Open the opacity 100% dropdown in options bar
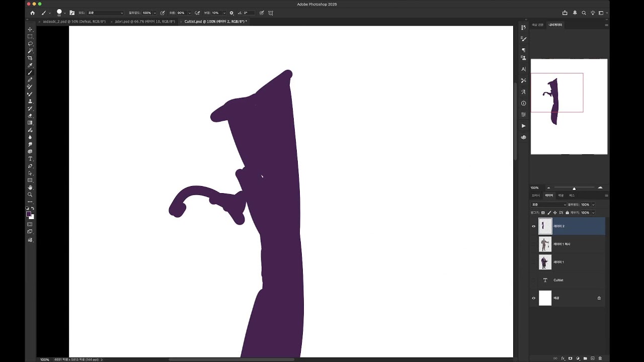The width and height of the screenshot is (644, 362). (154, 13)
